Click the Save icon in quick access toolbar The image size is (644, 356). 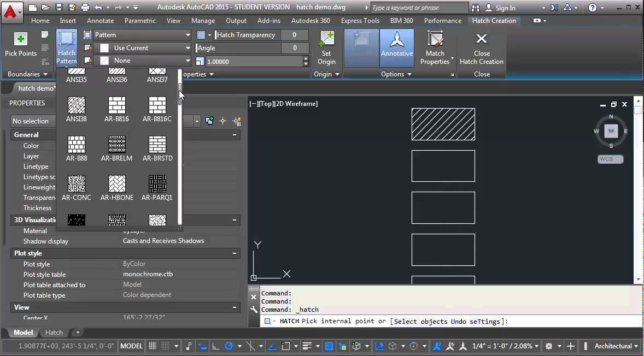58,8
